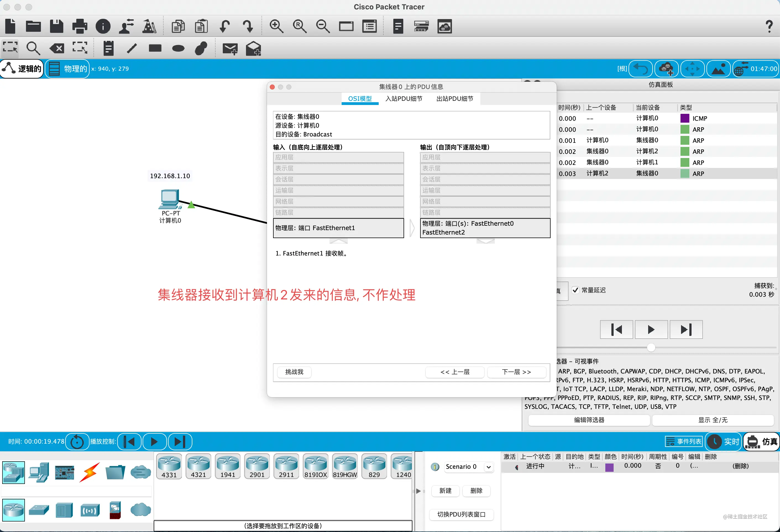Redo the last action
The width and height of the screenshot is (780, 532).
pos(248,26)
